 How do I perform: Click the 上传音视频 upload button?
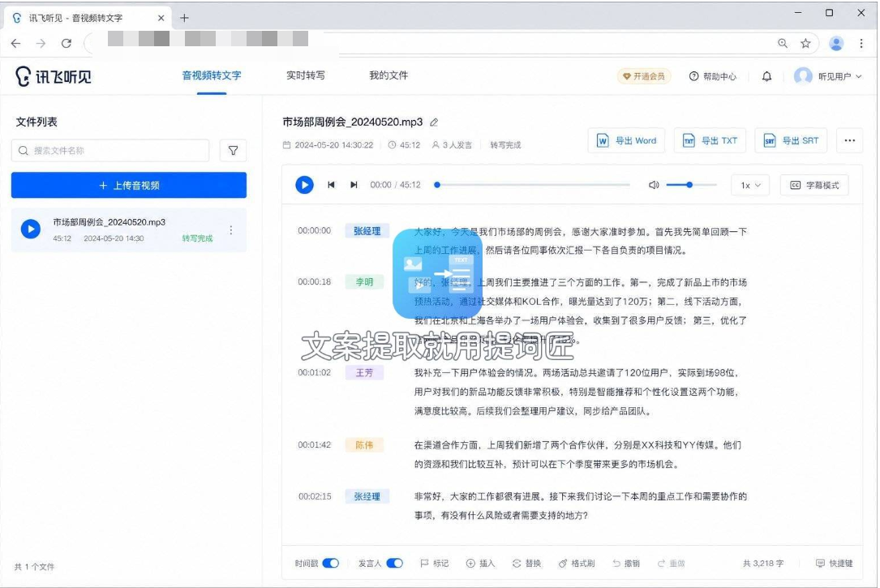click(128, 185)
